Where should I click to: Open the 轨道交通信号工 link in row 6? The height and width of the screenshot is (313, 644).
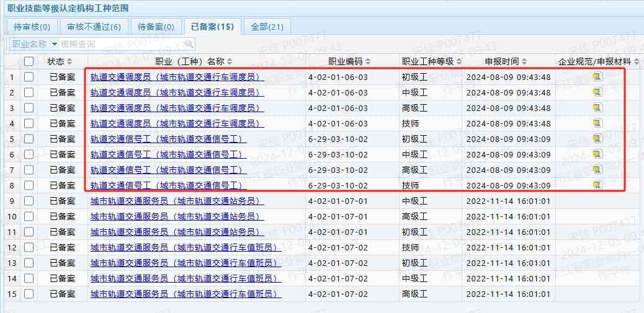pos(168,154)
